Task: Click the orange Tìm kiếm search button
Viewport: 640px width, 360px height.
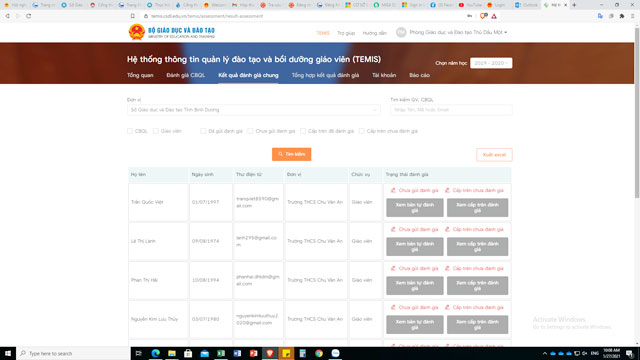Action: 291,154
